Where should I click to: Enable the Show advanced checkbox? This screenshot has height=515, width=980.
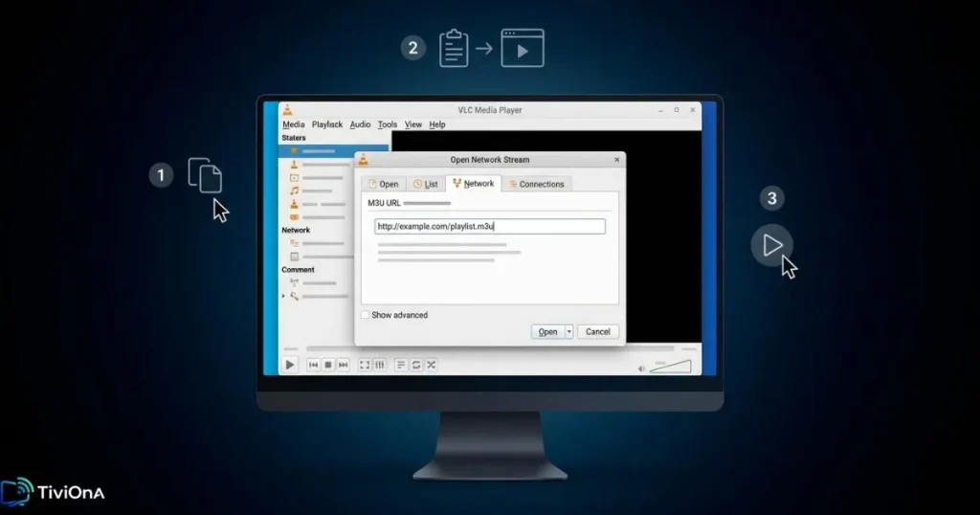[365, 315]
